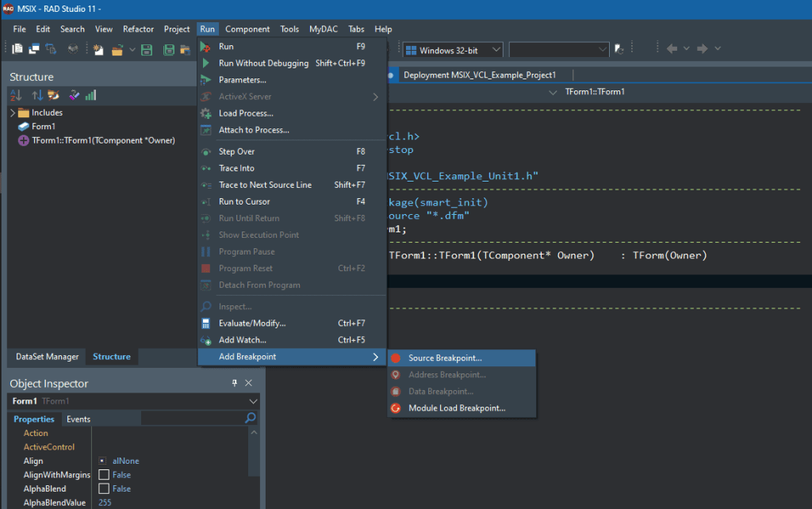Choose Step Over in Run menu

coord(292,151)
